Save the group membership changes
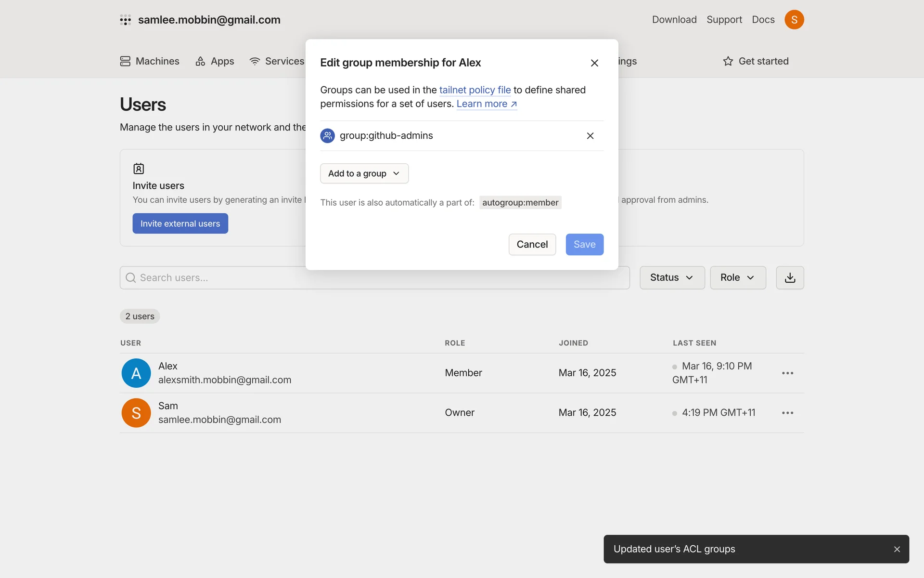 (x=584, y=245)
